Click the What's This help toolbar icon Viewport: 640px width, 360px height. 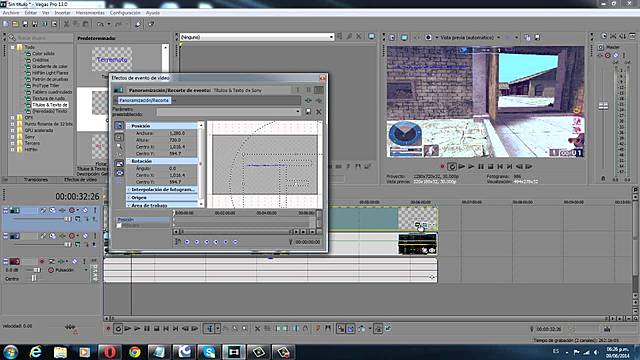(x=151, y=24)
